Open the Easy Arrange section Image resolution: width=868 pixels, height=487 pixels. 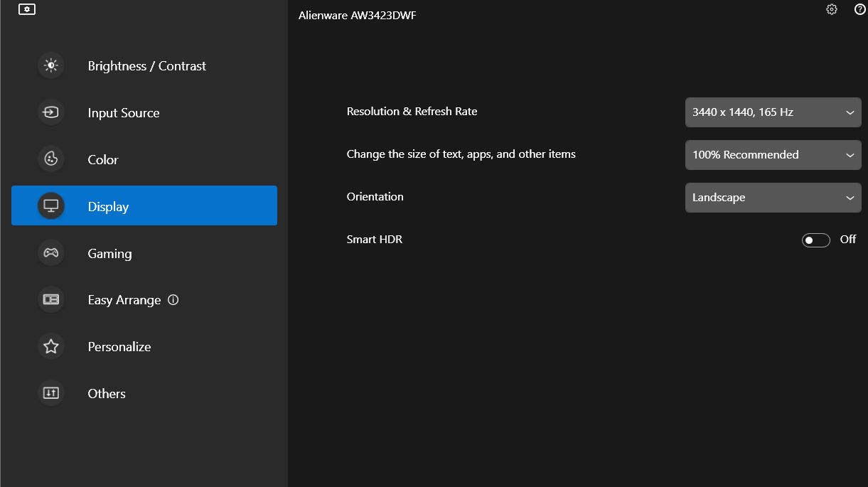pyautogui.click(x=144, y=299)
